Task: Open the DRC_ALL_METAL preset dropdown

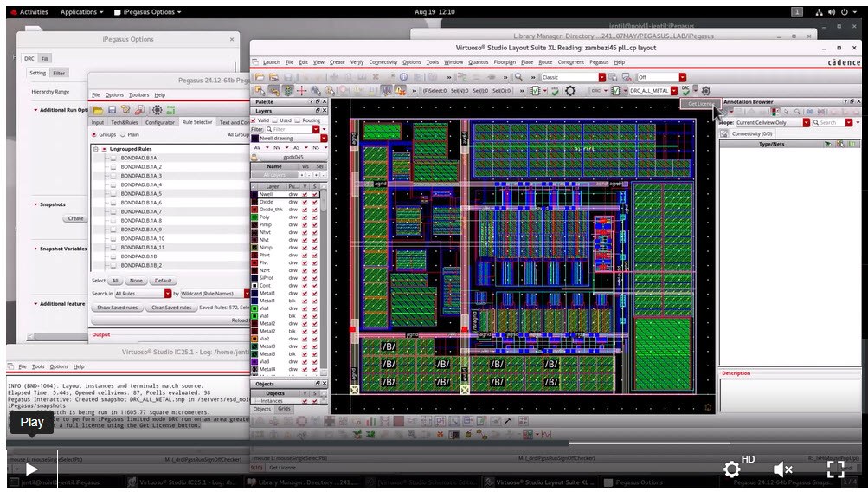Action: (674, 90)
